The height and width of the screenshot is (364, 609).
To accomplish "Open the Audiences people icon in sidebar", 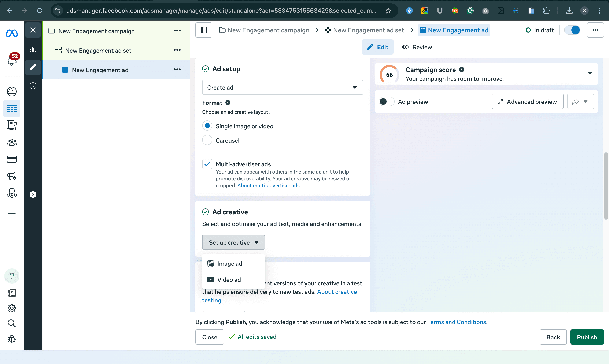I will 12,142.
